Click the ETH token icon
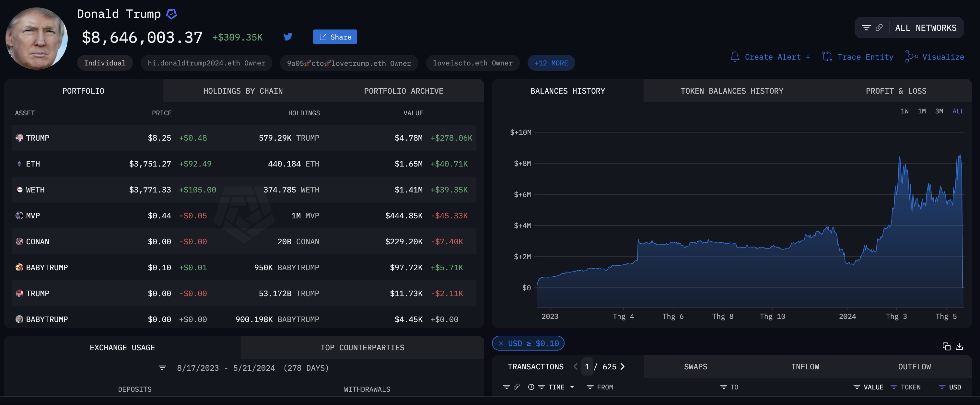The image size is (980, 405). (x=19, y=164)
